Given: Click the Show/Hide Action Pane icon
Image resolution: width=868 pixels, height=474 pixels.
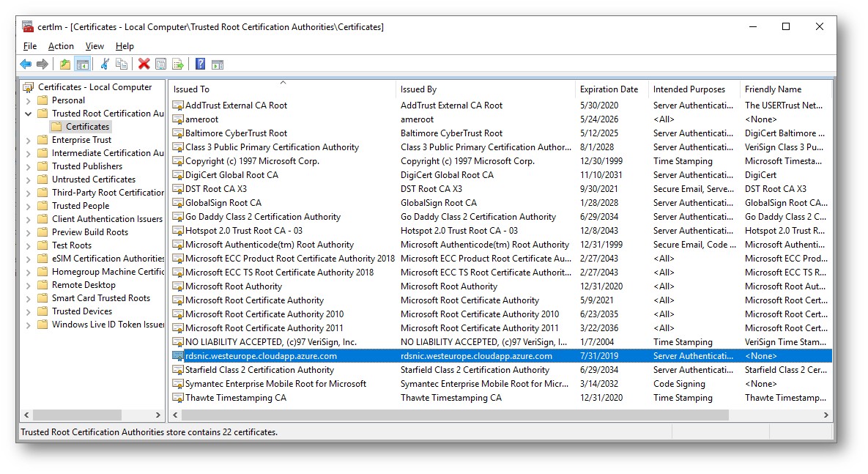Looking at the screenshot, I should tap(218, 64).
